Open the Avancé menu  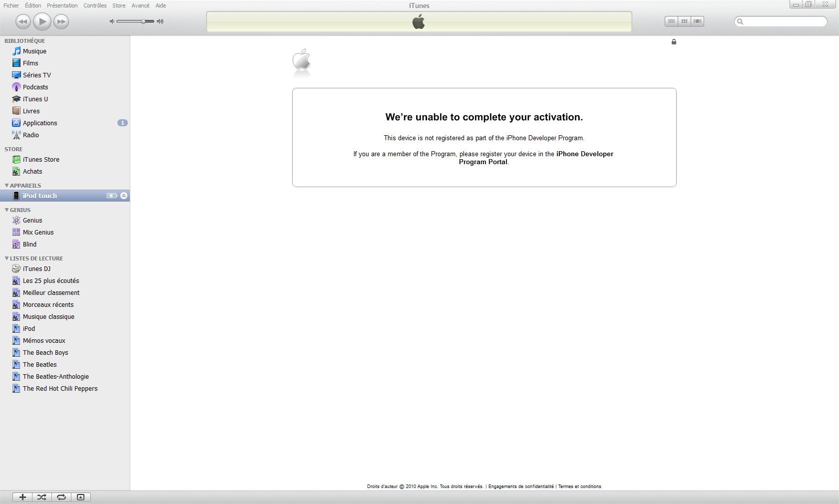click(x=140, y=5)
